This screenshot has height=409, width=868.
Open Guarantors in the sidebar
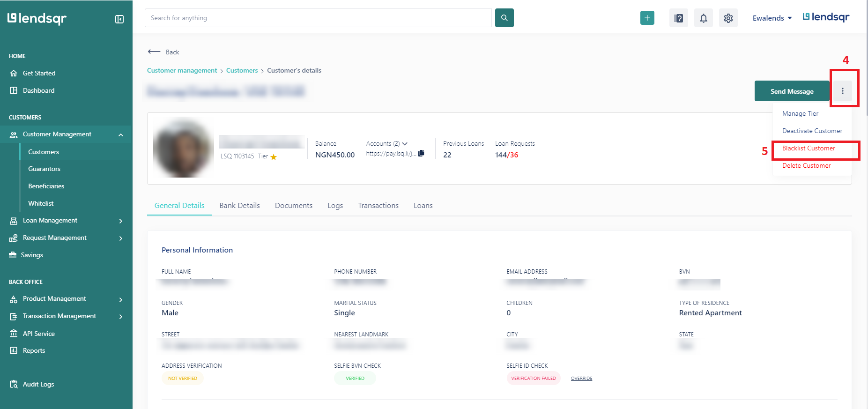point(44,169)
